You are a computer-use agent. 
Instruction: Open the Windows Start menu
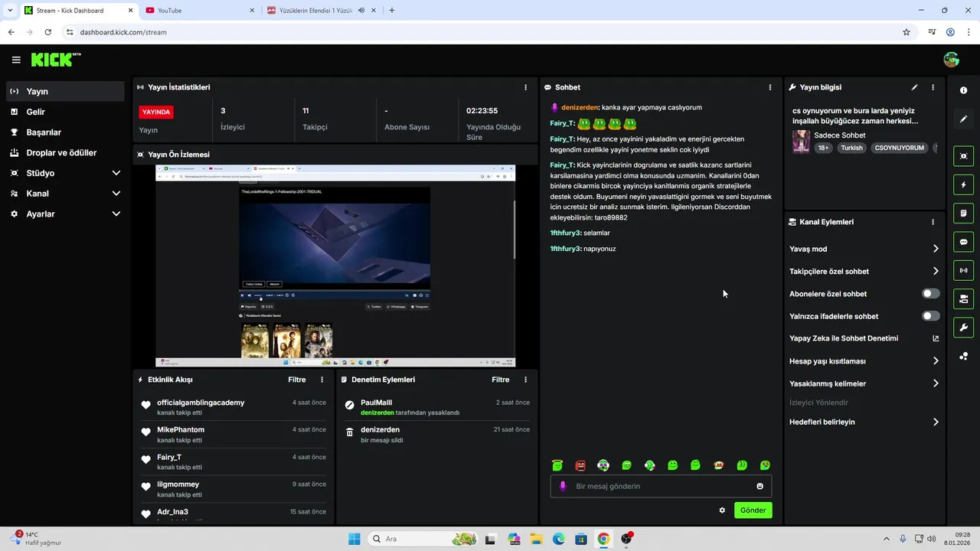click(354, 539)
